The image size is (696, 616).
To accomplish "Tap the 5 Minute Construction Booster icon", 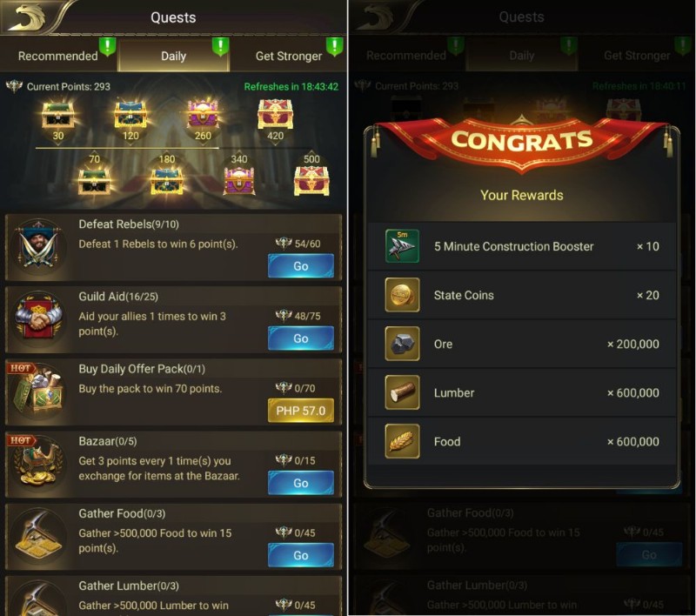I will tap(402, 246).
